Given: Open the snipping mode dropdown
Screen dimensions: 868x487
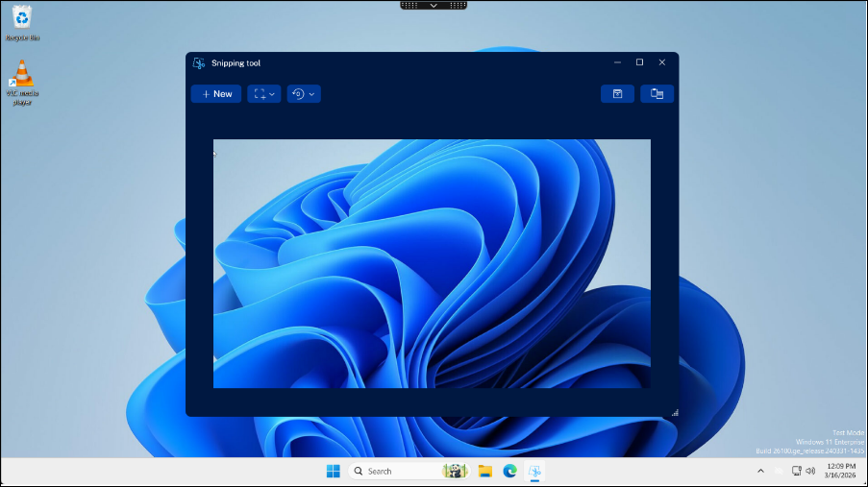Looking at the screenshot, I should [264, 94].
